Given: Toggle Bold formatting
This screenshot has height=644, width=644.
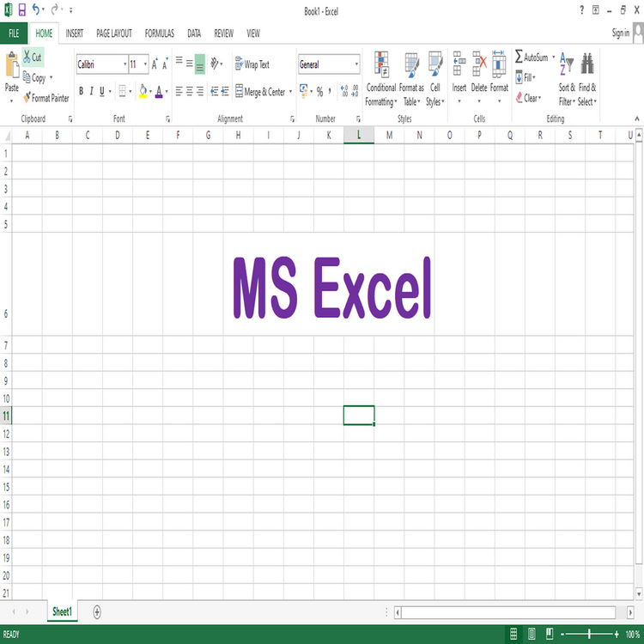Looking at the screenshot, I should coord(82,91).
